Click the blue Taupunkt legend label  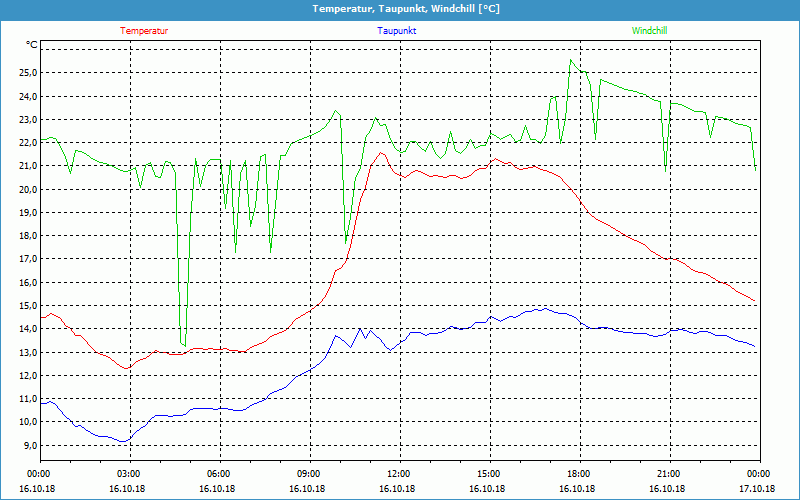pyautogui.click(x=397, y=30)
